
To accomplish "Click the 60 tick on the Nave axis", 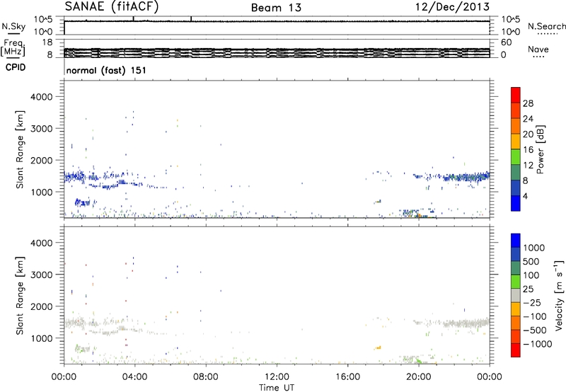I will 506,42.
